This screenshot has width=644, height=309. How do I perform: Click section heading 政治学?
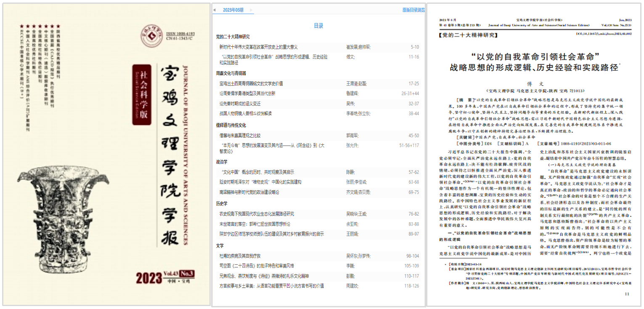(222, 162)
